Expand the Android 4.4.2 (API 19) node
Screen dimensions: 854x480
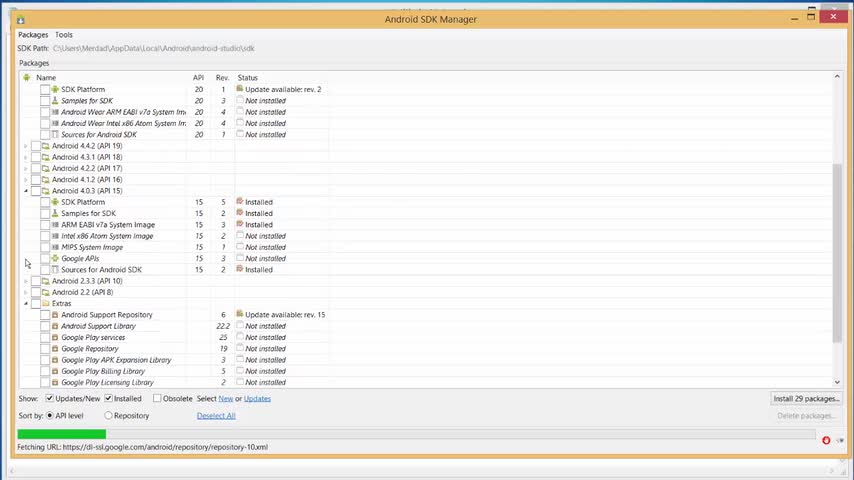(26, 146)
